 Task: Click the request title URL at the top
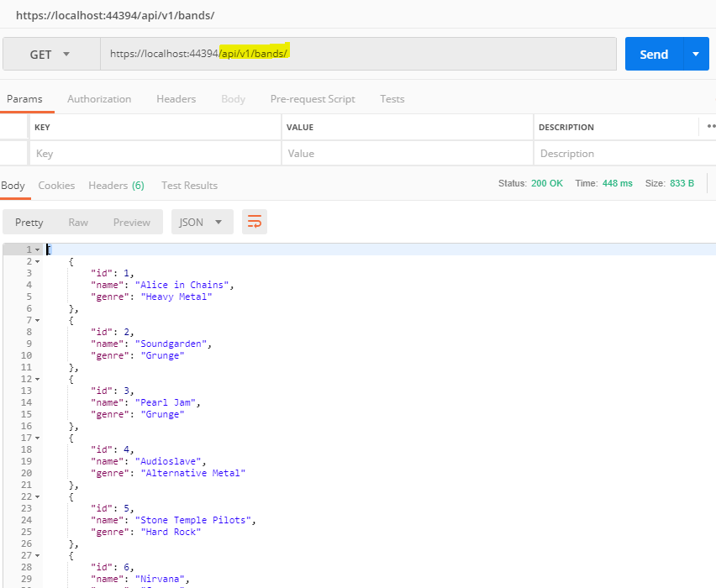[x=115, y=15]
